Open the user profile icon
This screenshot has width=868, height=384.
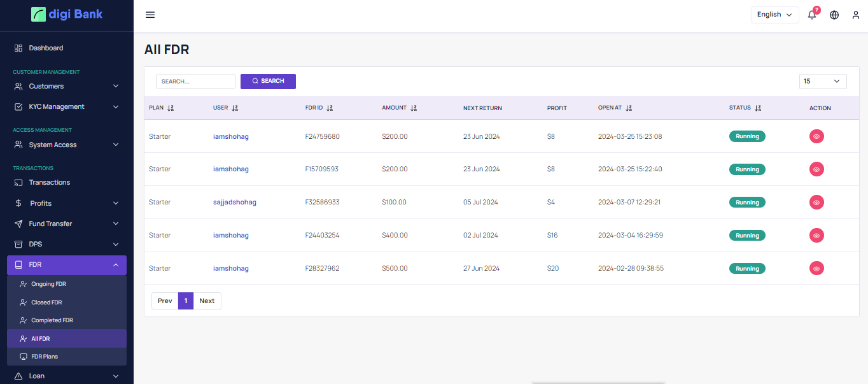(856, 15)
